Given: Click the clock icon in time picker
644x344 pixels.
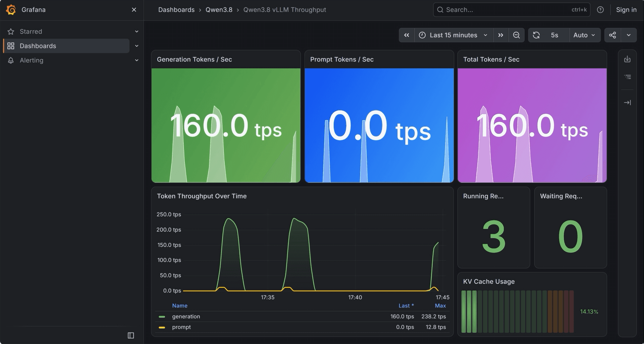Looking at the screenshot, I should click(x=422, y=35).
